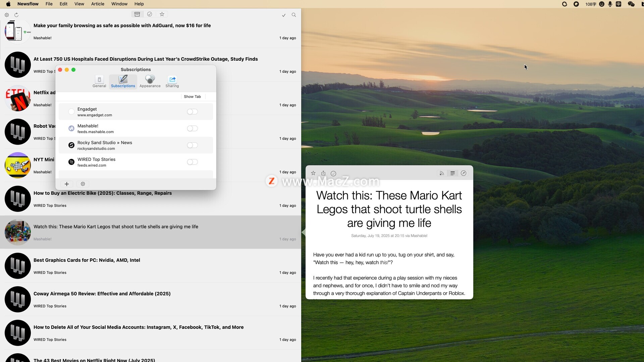This screenshot has width=644, height=362.
Task: Add new subscription with plus button
Action: tap(67, 184)
